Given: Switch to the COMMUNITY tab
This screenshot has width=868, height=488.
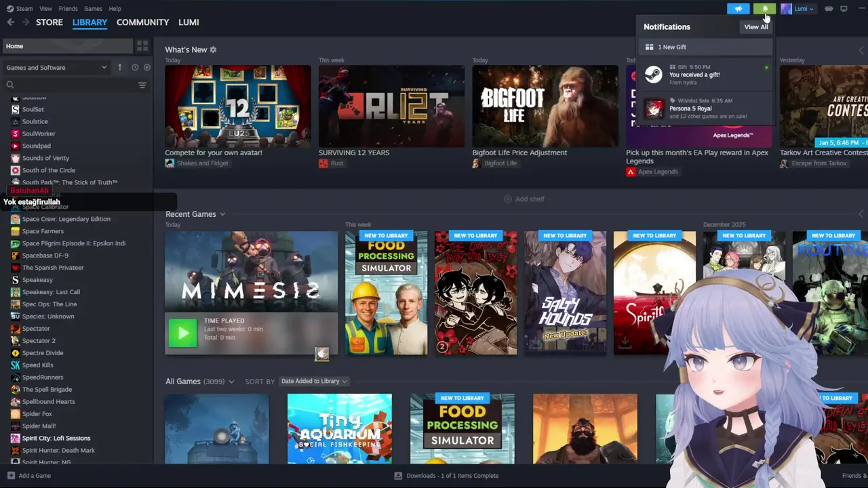Looking at the screenshot, I should 142,22.
